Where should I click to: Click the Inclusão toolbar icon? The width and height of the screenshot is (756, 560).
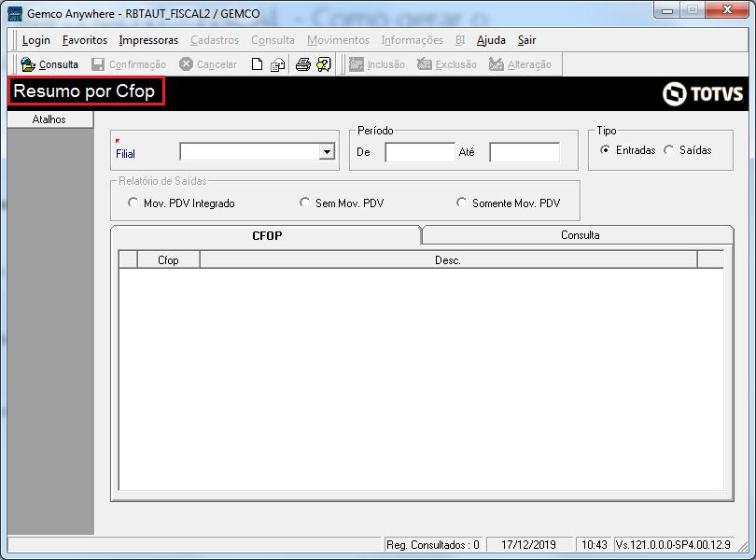click(x=357, y=64)
